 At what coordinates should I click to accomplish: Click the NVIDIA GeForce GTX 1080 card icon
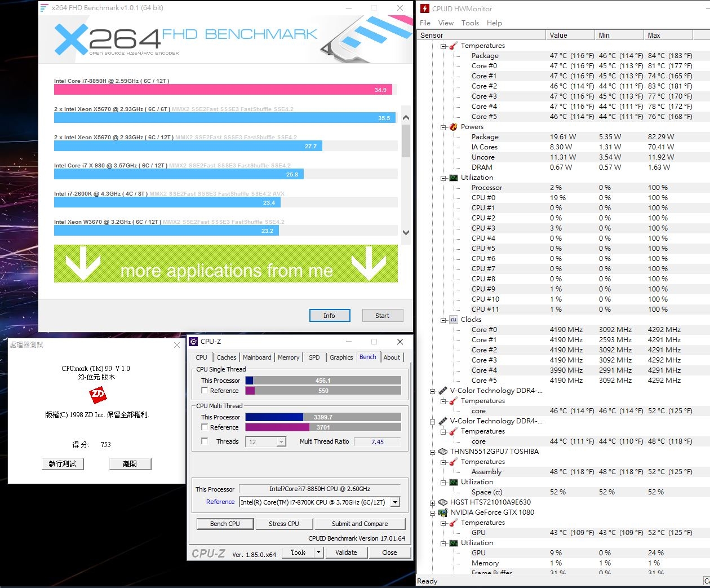click(x=442, y=512)
